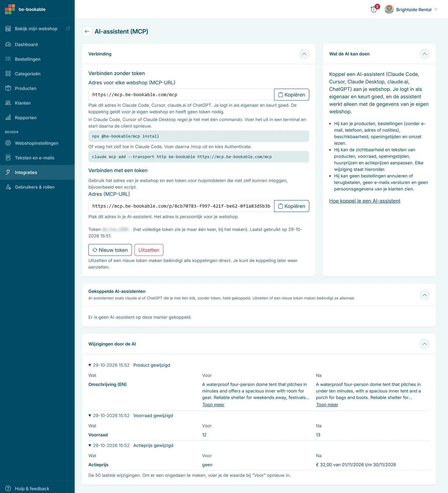Screen dimensions: 448x493
Task: Collapse the Product gewijzigd entry triangle
Action: click(x=90, y=365)
